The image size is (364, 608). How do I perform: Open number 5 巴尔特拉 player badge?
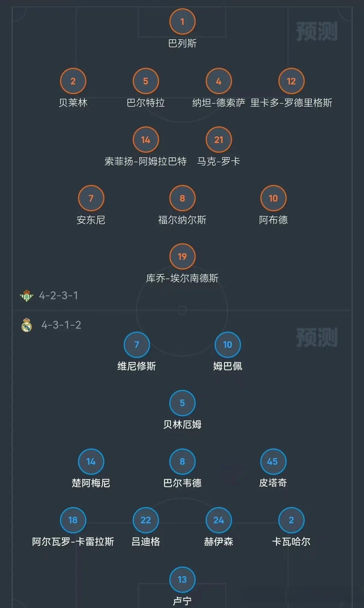point(146,81)
